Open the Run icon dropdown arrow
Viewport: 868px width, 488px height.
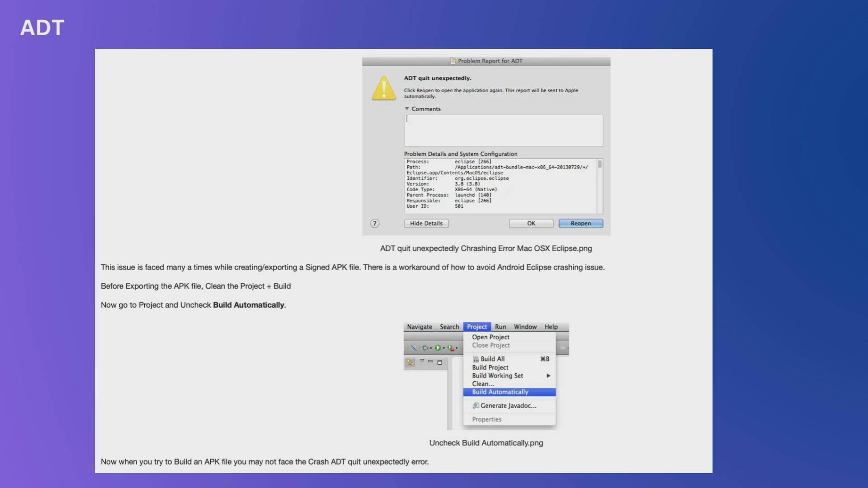click(443, 348)
